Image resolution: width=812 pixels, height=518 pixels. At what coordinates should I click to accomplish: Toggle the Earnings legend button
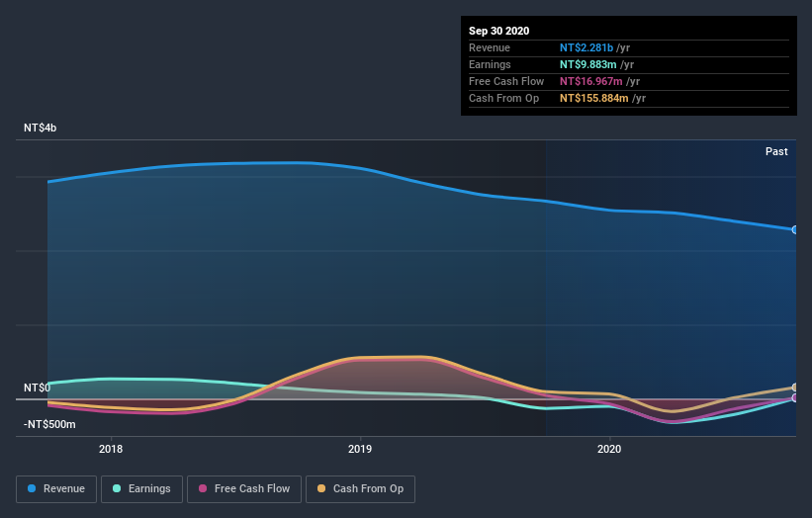(x=141, y=489)
